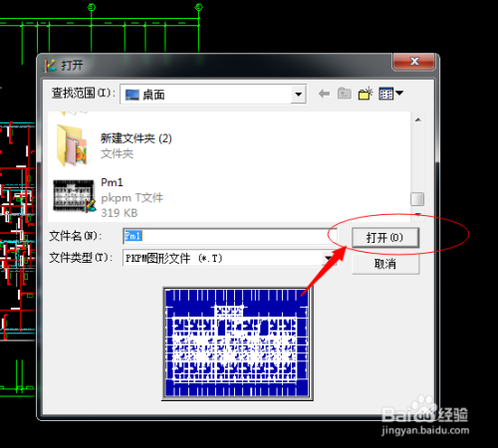Go up one folder level icon
498x448 pixels.
pyautogui.click(x=345, y=94)
